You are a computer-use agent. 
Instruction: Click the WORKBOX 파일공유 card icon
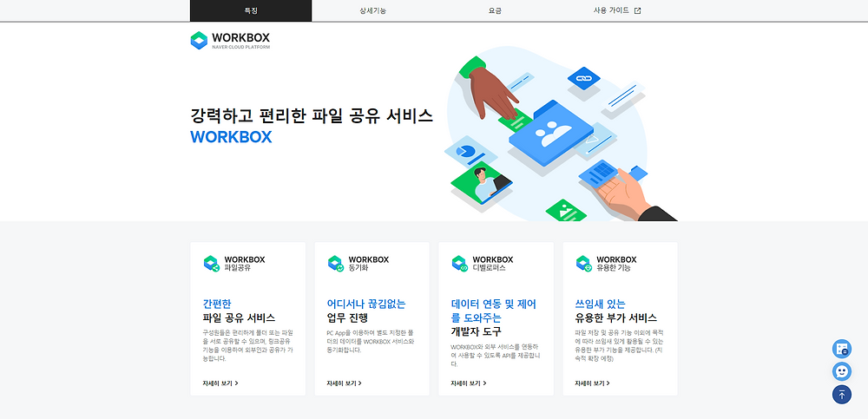click(x=212, y=264)
